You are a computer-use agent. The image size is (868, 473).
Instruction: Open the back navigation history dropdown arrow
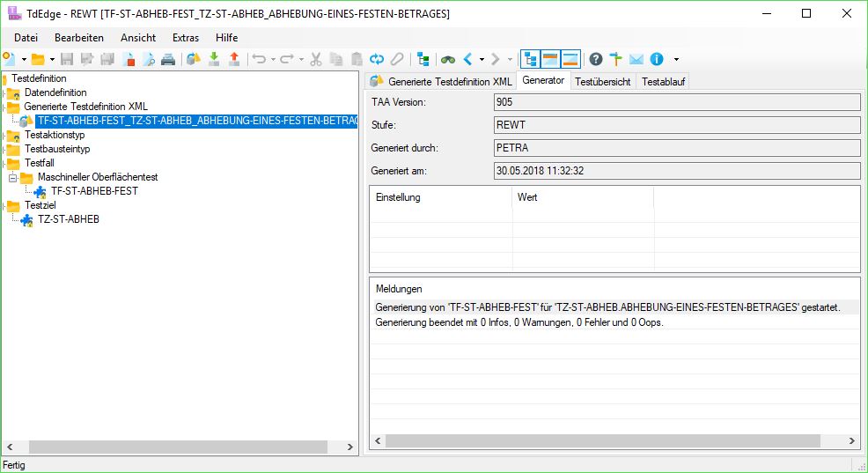(x=482, y=59)
